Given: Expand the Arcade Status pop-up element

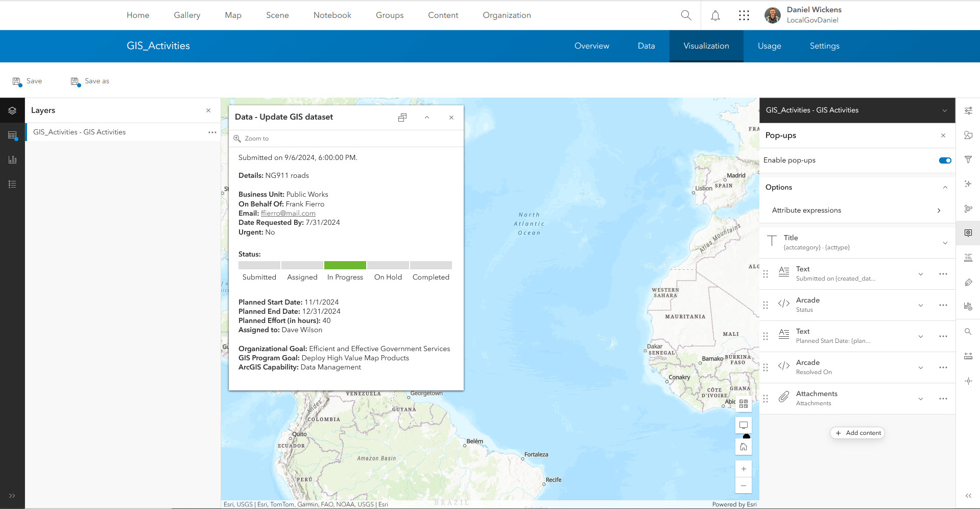Looking at the screenshot, I should pos(921,305).
